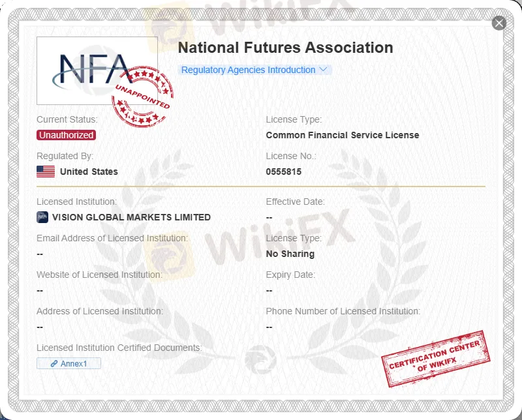Viewport: 522px width, 420px height.
Task: Click the Current Status section heading
Action: (66, 119)
